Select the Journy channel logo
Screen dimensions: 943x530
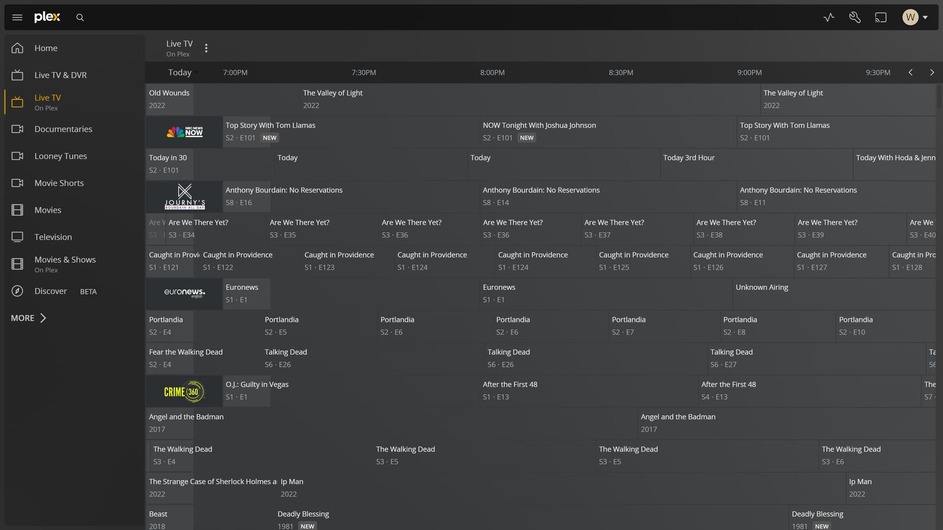pos(184,197)
